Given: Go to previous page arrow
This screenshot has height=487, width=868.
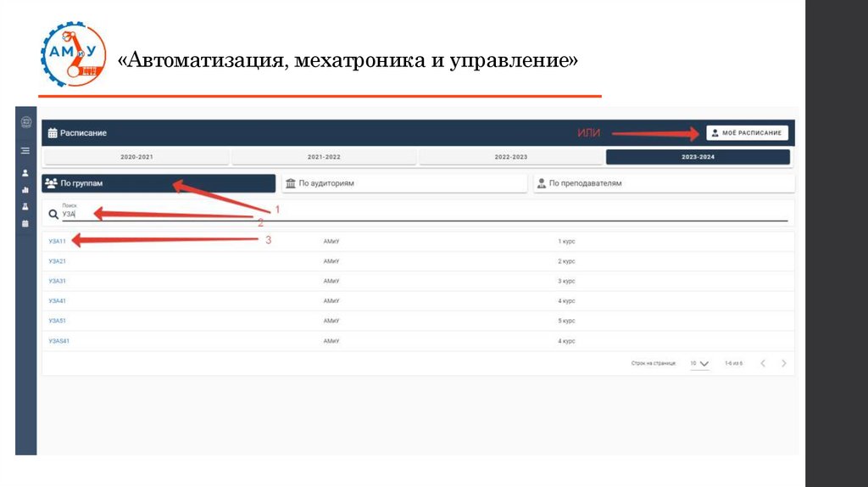Looking at the screenshot, I should [762, 363].
